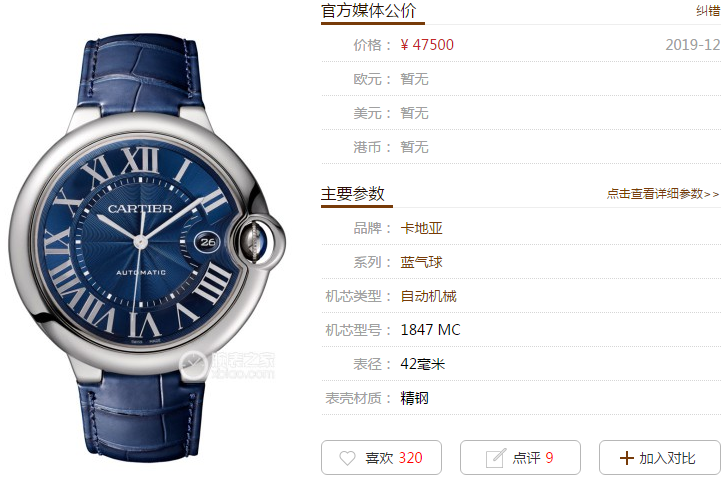Click the 42毫米 case diameter value
This screenshot has width=728, height=481.
pyautogui.click(x=422, y=364)
